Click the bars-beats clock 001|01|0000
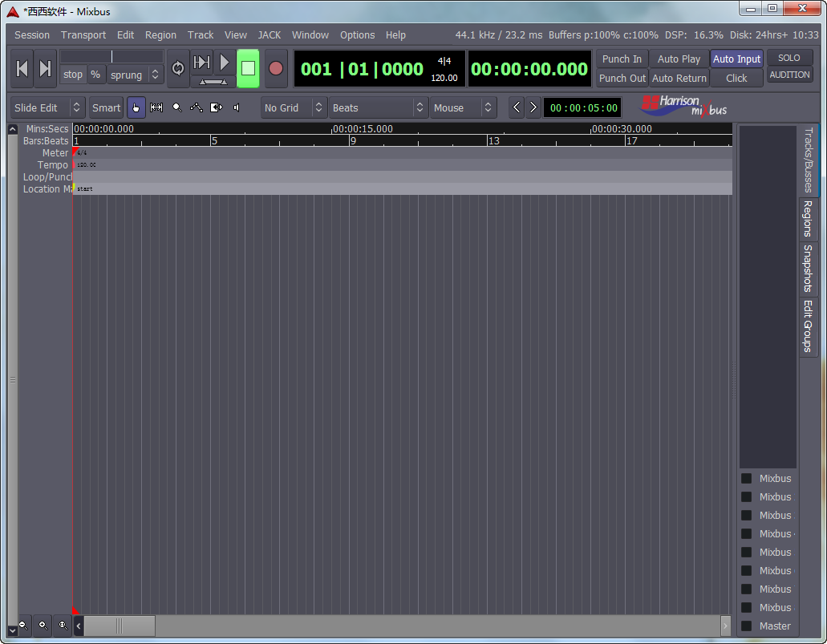827x644 pixels. 363,68
